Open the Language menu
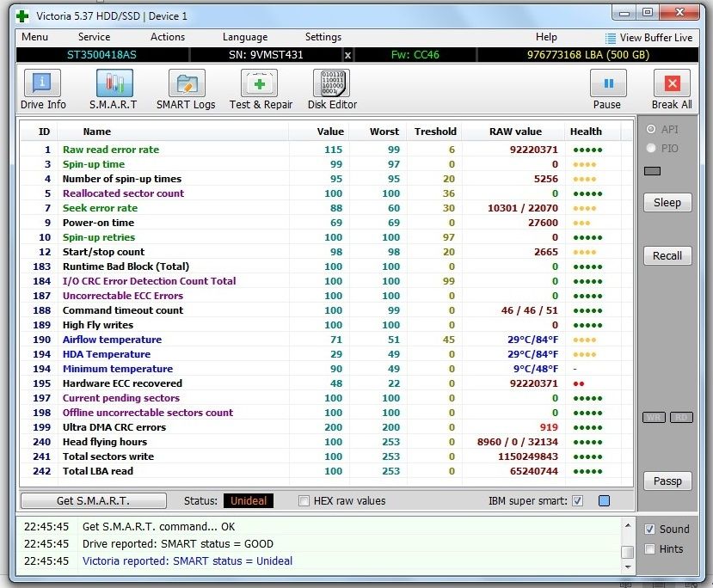 pos(245,37)
